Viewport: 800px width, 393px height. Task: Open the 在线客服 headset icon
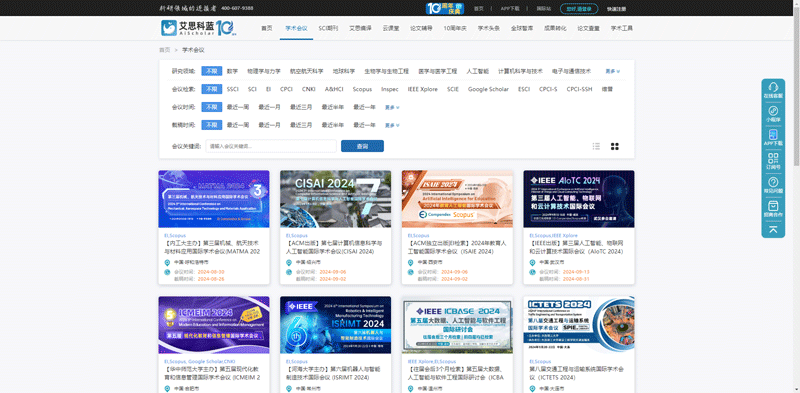pos(773,87)
